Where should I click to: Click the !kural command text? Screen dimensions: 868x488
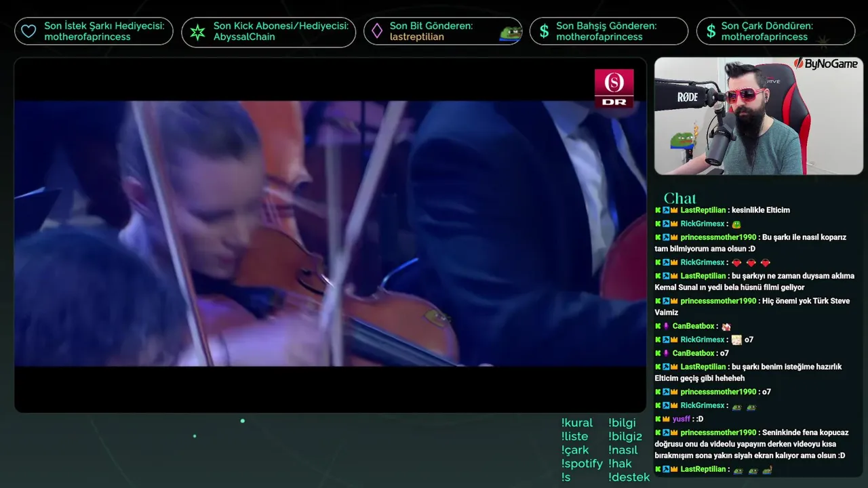coord(577,423)
